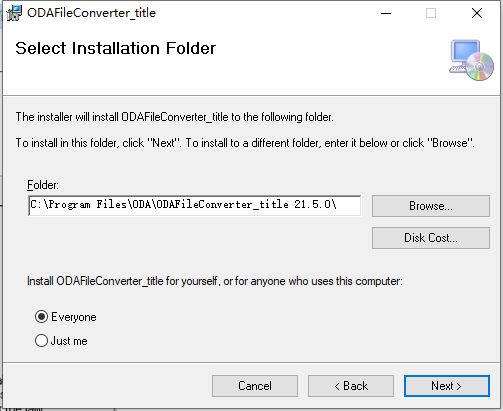Select the Everyone radio button
Image resolution: width=503 pixels, height=411 pixels.
click(x=41, y=317)
